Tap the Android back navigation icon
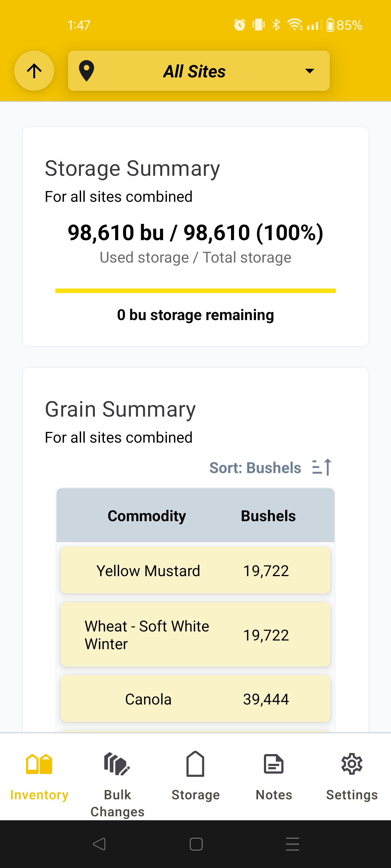 [x=99, y=844]
